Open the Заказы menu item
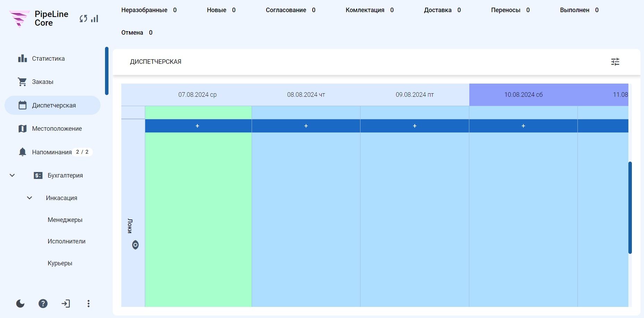 point(52,82)
